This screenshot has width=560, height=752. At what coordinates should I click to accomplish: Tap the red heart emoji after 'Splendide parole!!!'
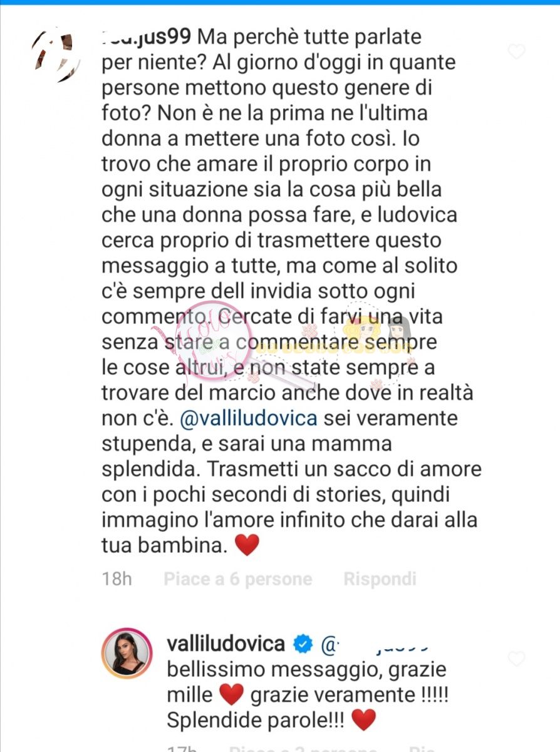coord(364,719)
